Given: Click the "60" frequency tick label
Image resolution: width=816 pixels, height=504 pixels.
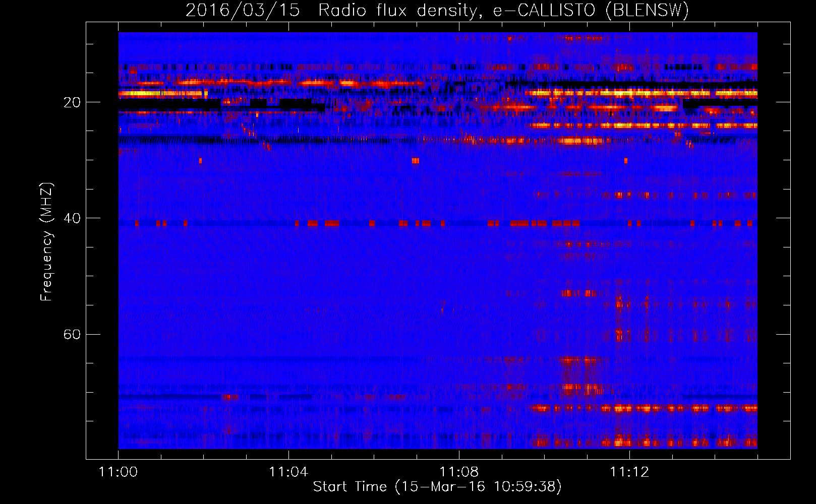Looking at the screenshot, I should coord(72,334).
